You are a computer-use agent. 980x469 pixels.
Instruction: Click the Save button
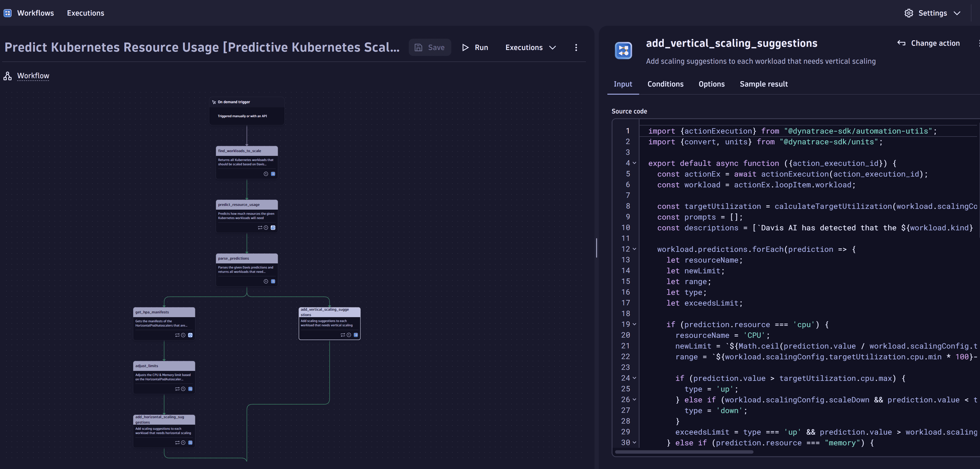pos(430,48)
